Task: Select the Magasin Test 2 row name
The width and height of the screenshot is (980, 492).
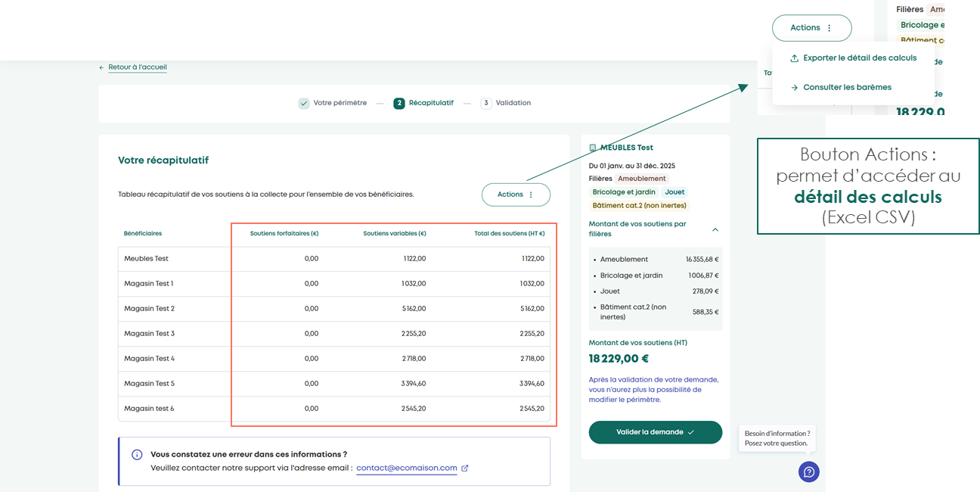Action: (150, 309)
